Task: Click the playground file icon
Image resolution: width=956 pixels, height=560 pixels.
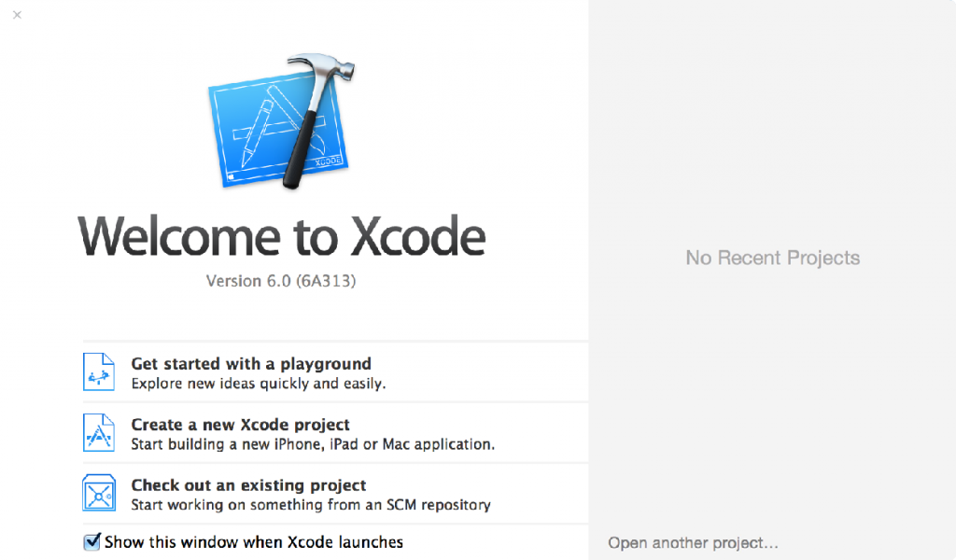Action: coord(99,371)
